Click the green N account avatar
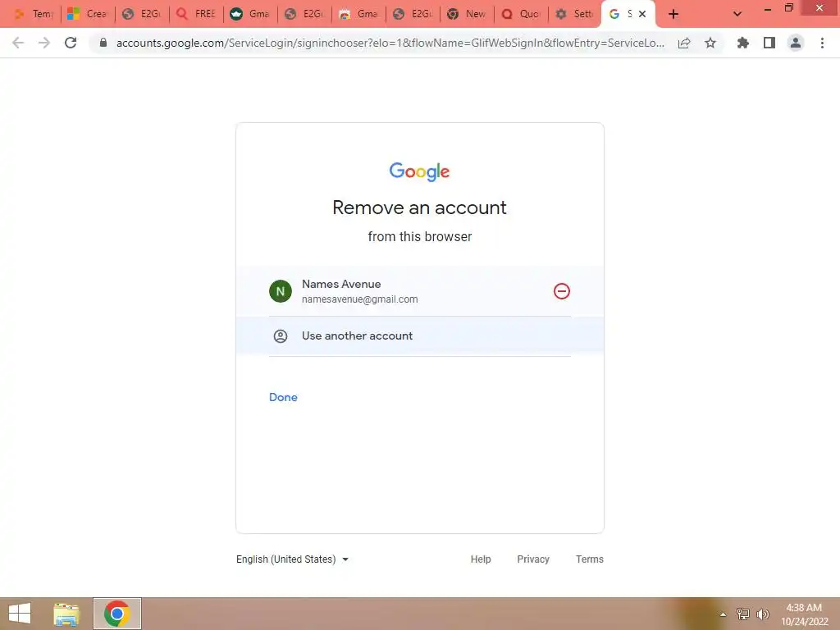The width and height of the screenshot is (840, 630). click(x=281, y=291)
